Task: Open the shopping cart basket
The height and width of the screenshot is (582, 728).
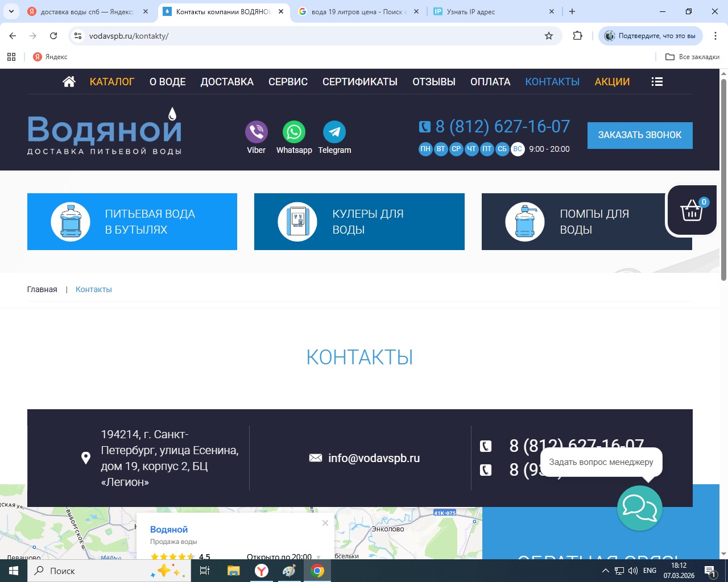Action: (692, 210)
